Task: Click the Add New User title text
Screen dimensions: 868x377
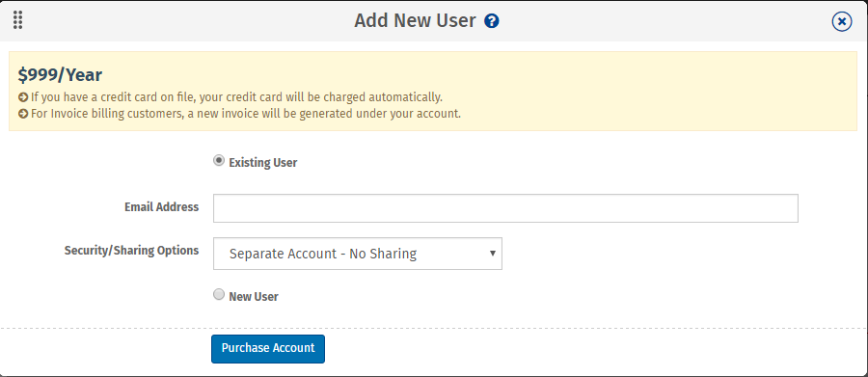Action: point(415,21)
